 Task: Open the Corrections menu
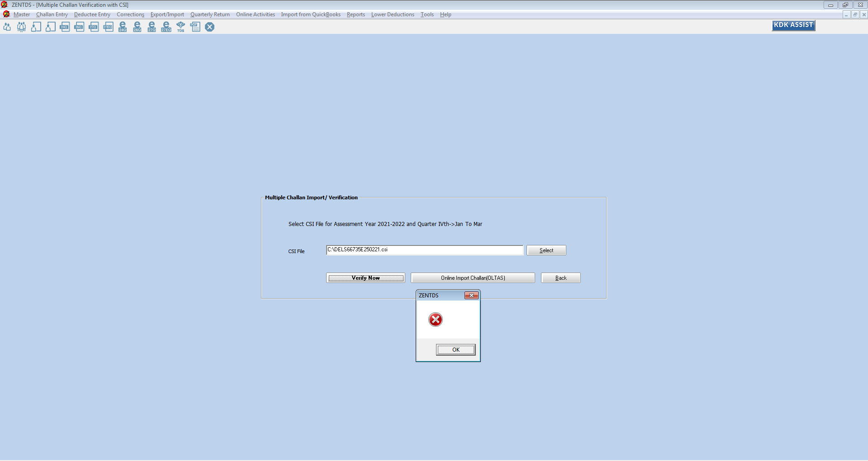tap(130, 14)
